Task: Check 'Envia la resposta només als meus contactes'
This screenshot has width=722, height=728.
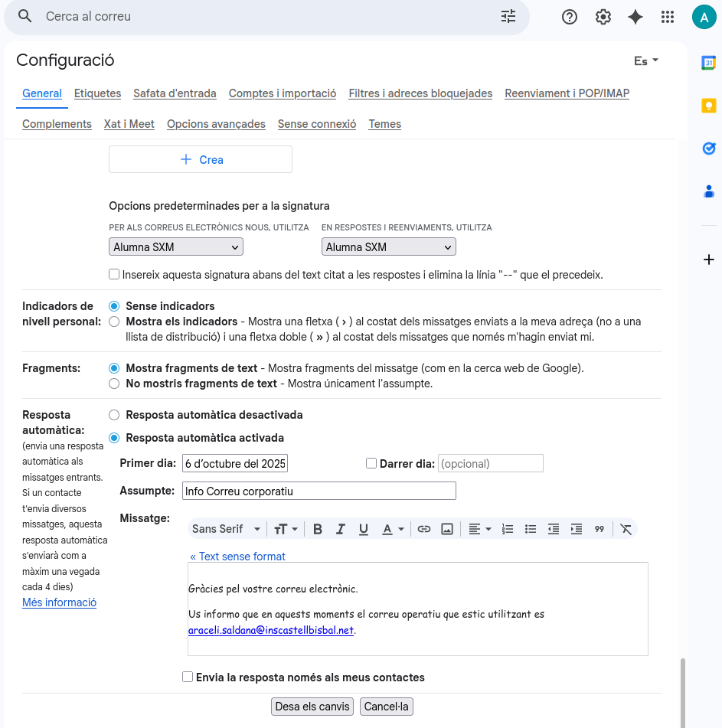Action: (188, 677)
